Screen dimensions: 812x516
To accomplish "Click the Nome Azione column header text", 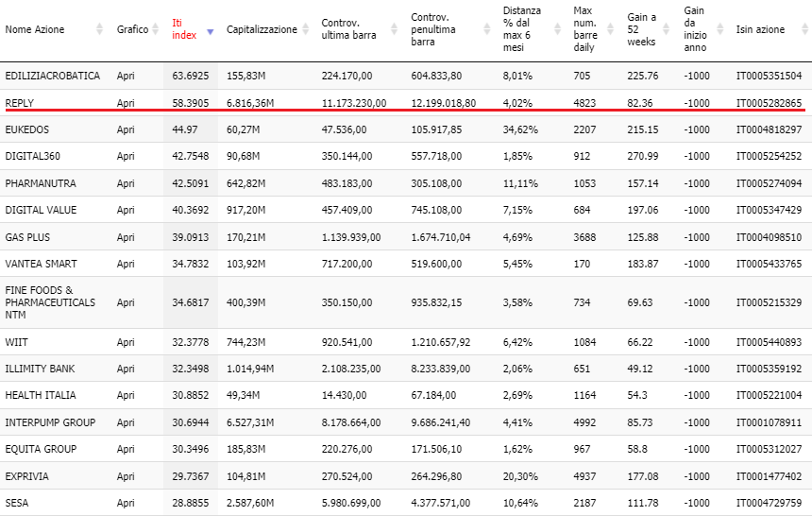I will coord(35,29).
